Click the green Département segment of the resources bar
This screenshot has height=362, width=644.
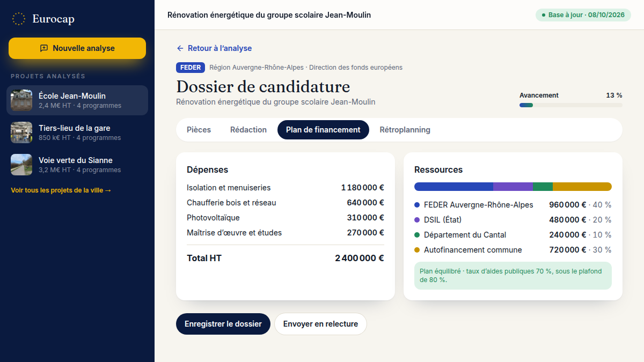tap(543, 187)
